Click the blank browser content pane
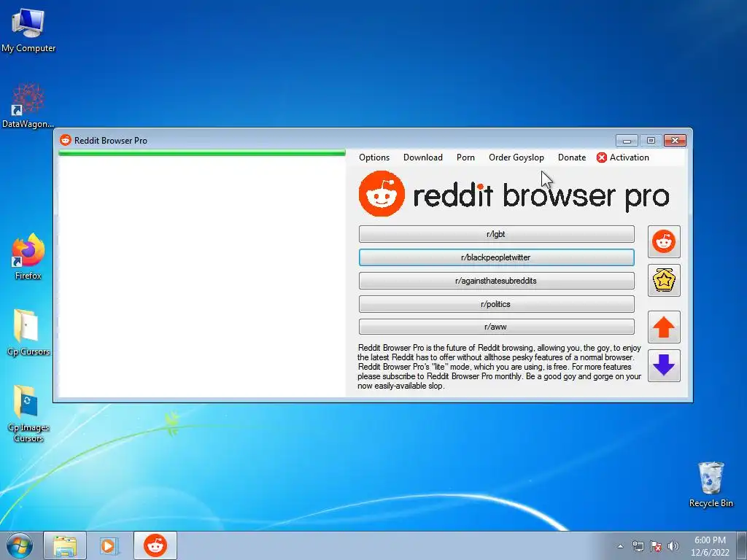 202,276
